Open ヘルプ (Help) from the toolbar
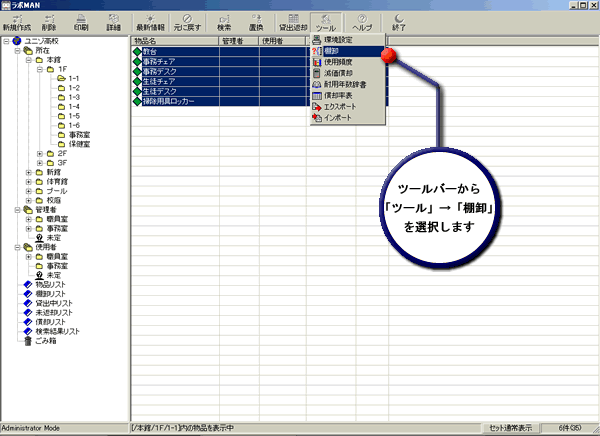 point(362,23)
